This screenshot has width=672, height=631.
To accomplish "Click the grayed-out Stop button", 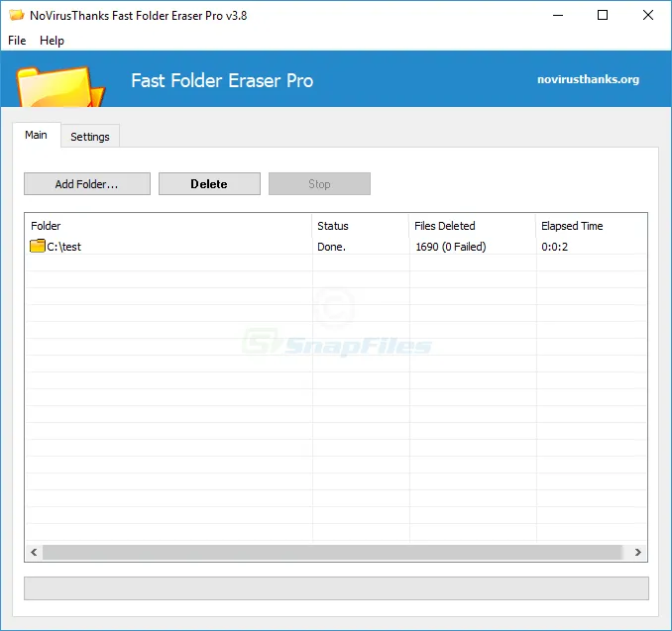I will tap(319, 184).
